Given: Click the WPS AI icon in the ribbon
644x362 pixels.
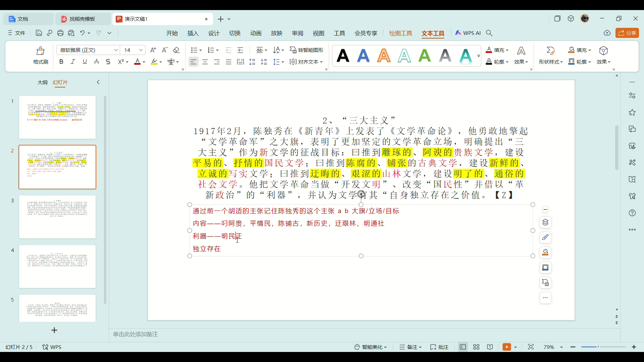Looking at the screenshot, I should (467, 33).
